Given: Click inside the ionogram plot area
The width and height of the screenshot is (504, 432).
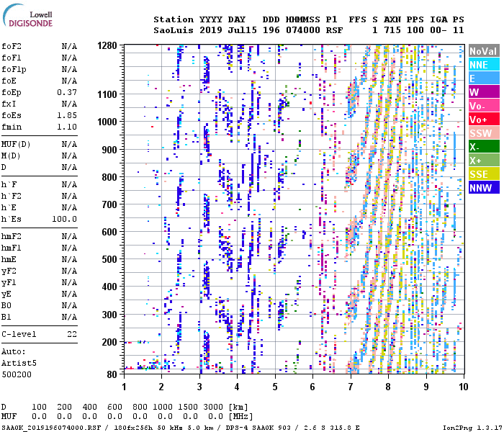Looking at the screenshot, I should tap(294, 209).
